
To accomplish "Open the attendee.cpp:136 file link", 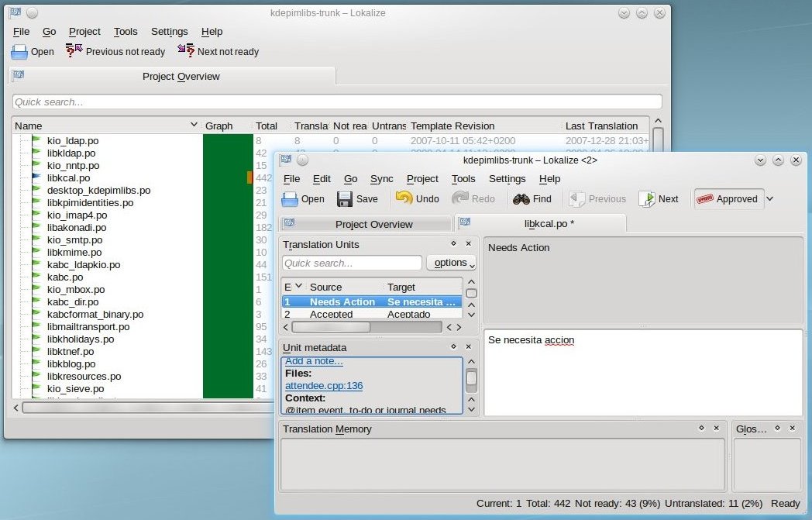I will click(x=324, y=385).
